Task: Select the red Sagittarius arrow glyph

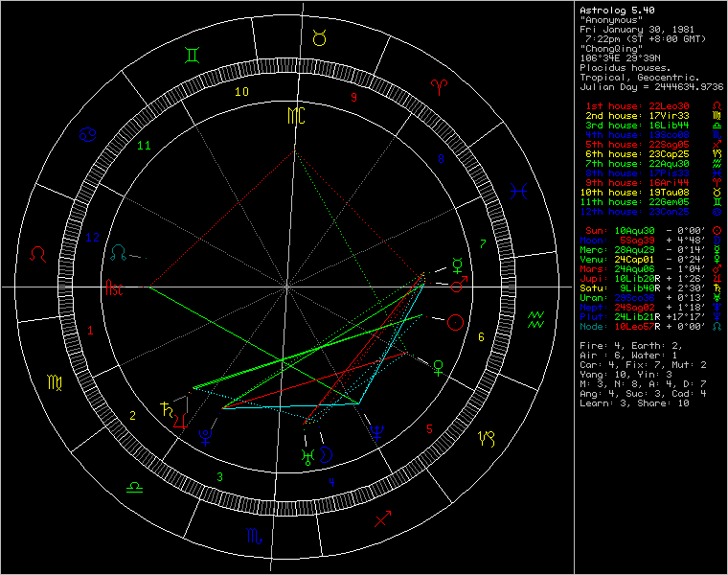Action: point(382,518)
